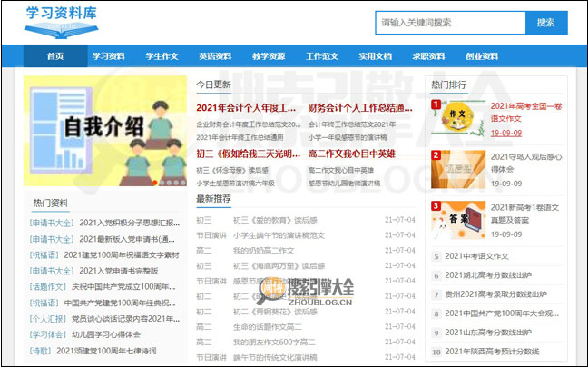Select 英语资料 from the navigation bar
Screen dimensions: 588x368
(215, 56)
